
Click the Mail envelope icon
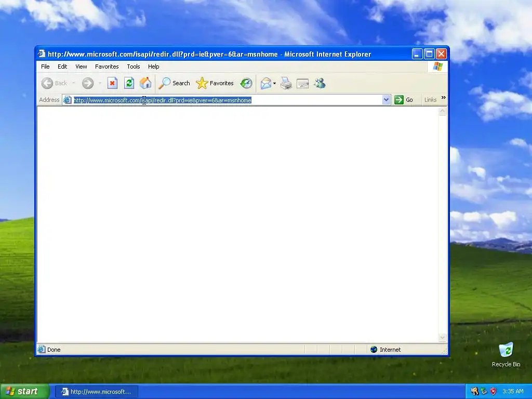[x=265, y=83]
